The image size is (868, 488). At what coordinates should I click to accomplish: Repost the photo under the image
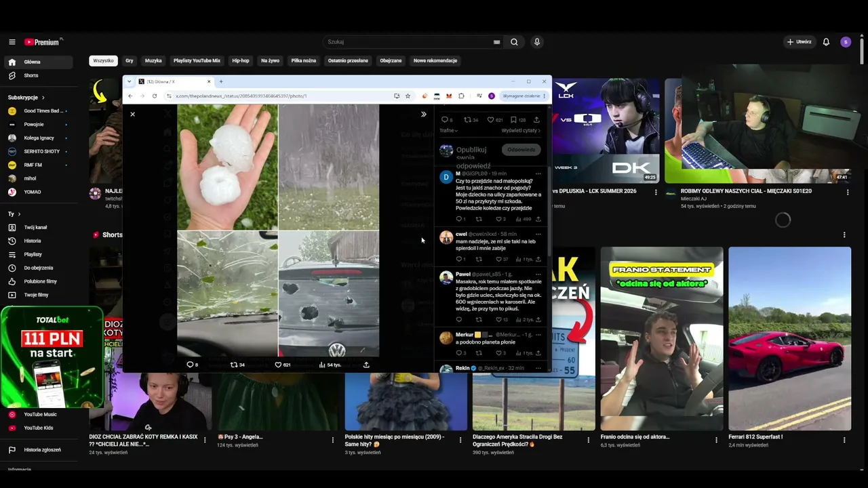(x=237, y=365)
